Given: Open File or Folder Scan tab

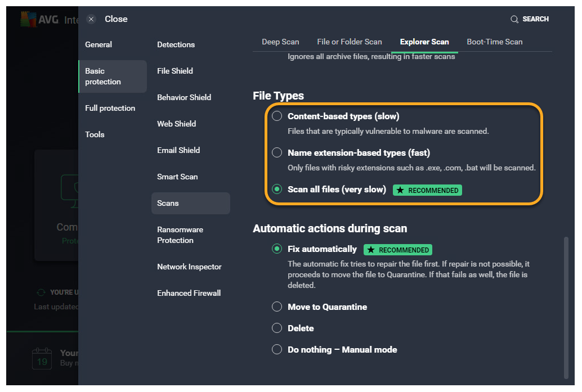Looking at the screenshot, I should pos(349,42).
